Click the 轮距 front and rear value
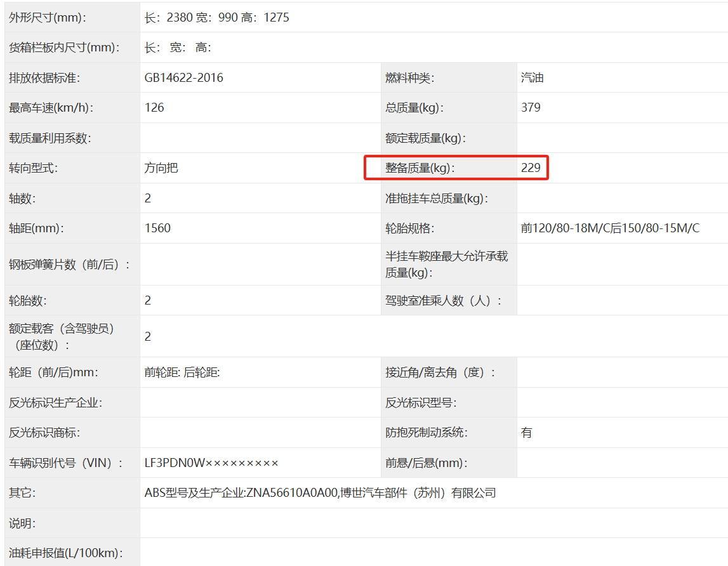 (182, 373)
